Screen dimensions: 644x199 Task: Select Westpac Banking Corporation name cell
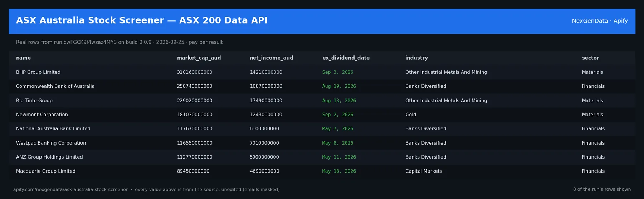click(51, 143)
